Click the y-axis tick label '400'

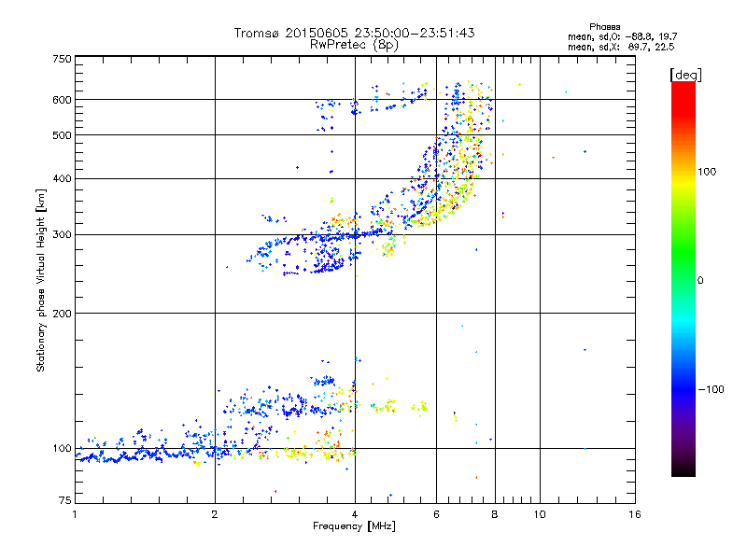[62, 178]
